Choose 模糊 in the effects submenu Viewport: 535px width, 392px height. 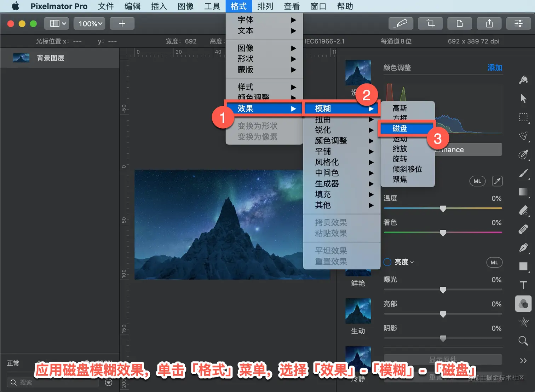click(342, 109)
